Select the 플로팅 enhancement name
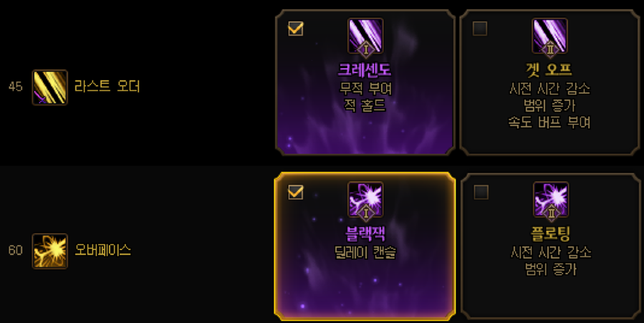This screenshot has height=323, width=644. click(551, 233)
